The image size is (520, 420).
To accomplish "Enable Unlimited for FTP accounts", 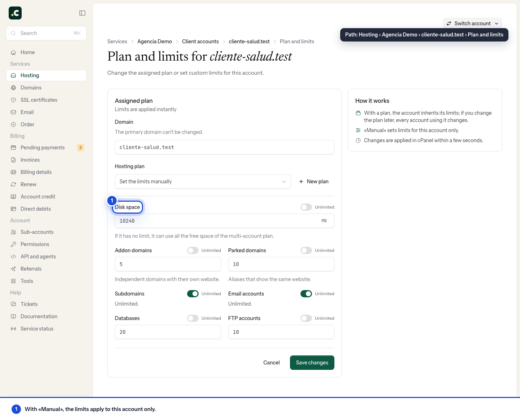I will (306, 318).
